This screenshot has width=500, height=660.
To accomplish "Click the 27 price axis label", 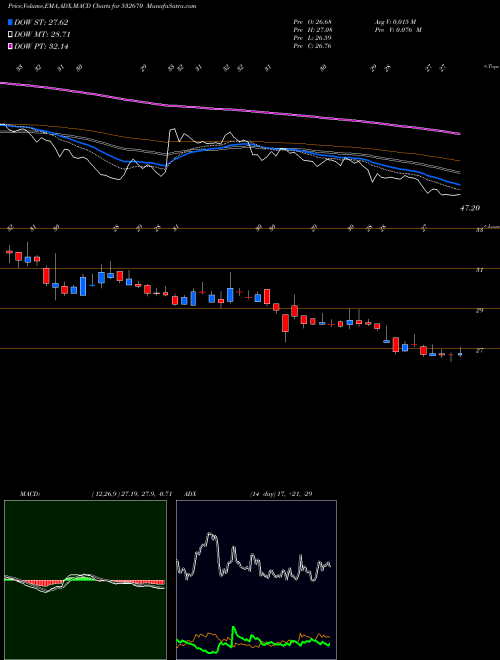I will click(479, 350).
